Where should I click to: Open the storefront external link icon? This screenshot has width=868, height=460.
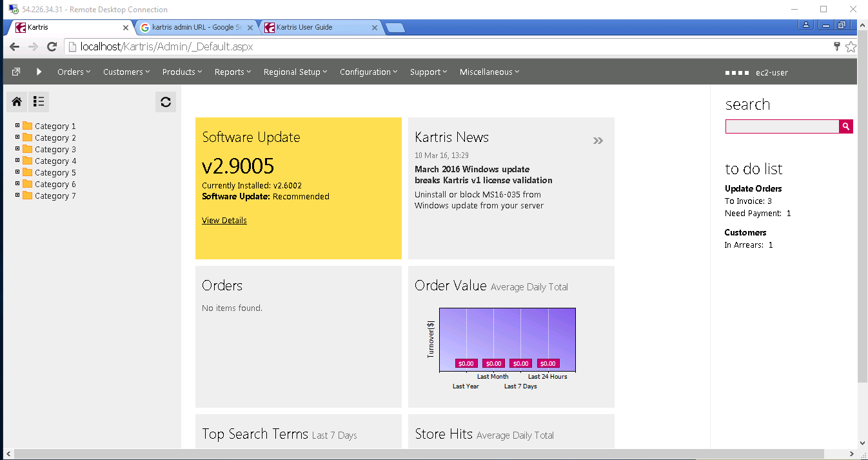point(15,71)
